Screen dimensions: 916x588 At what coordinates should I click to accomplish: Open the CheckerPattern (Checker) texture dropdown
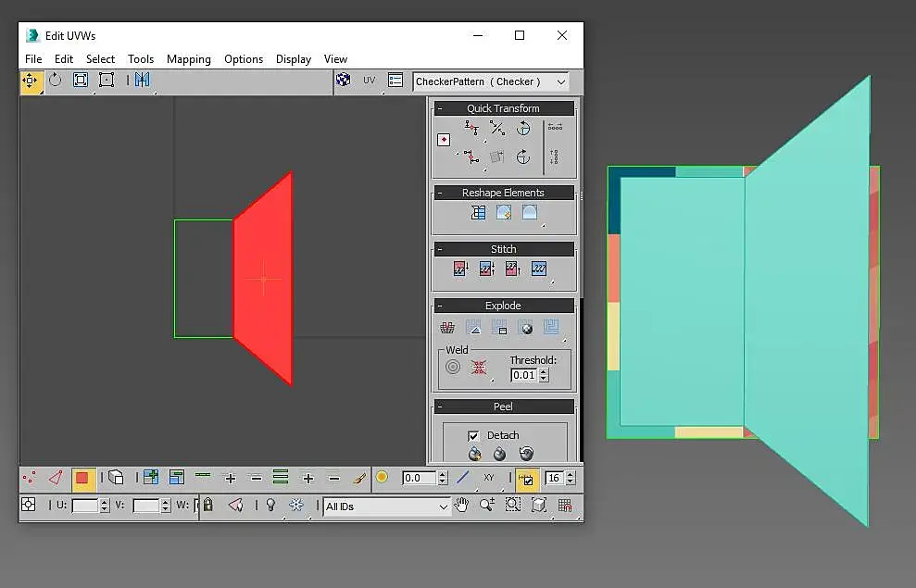tap(491, 81)
